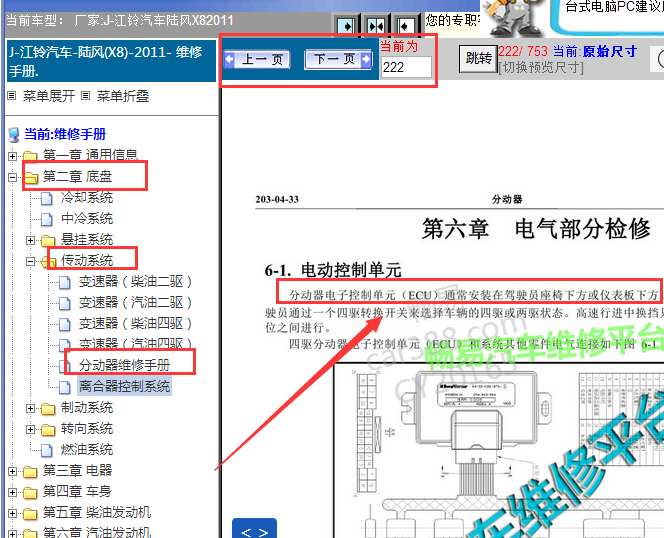Click the 203-04-33 page code

[277, 199]
